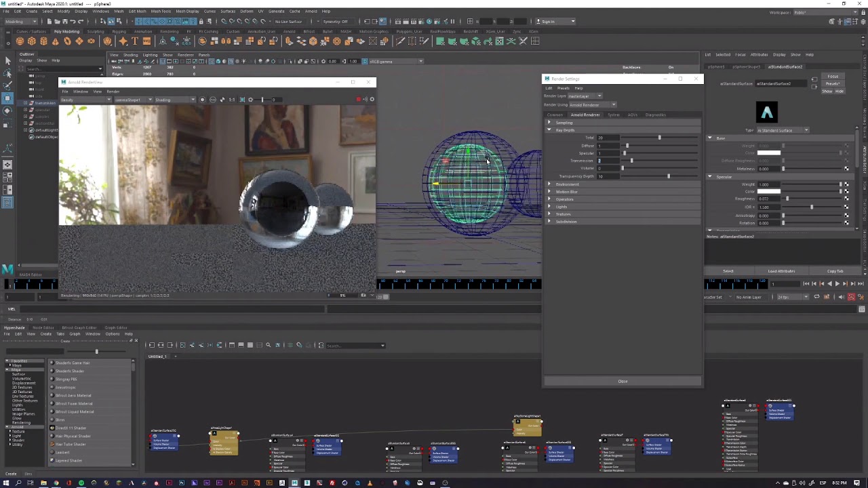The width and height of the screenshot is (868, 488).
Task: Click the SVG shelf icon
Action: point(146,41)
